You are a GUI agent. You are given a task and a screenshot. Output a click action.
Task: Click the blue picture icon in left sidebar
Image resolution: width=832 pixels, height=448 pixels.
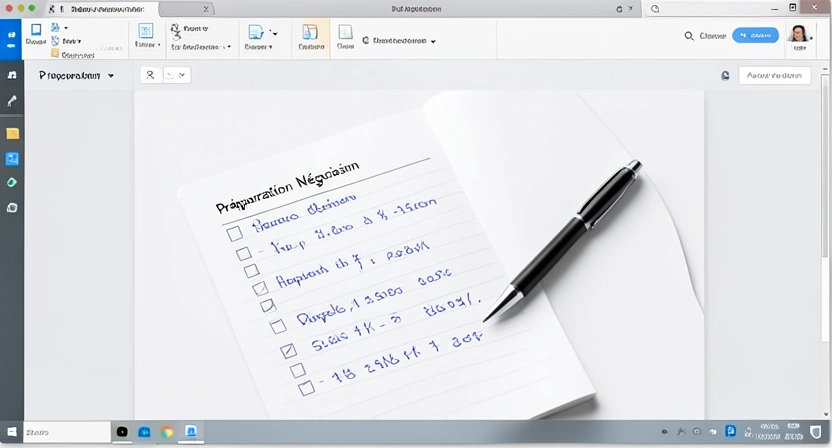(12, 159)
